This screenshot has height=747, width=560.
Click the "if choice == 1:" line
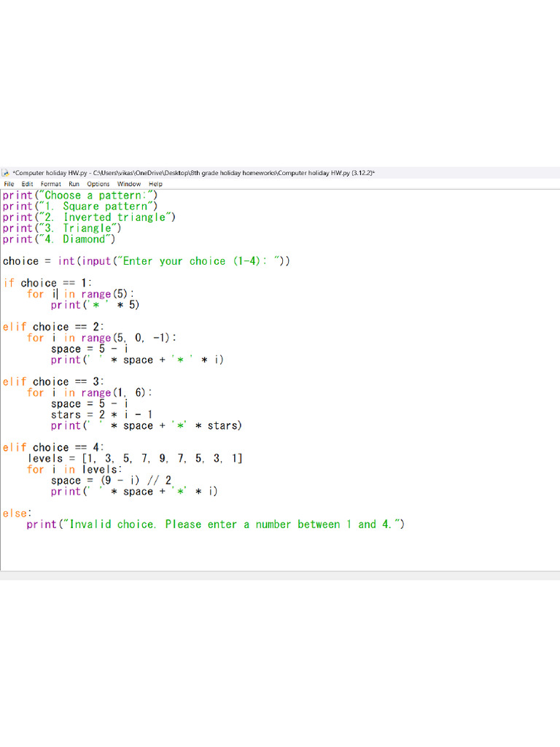coord(47,283)
